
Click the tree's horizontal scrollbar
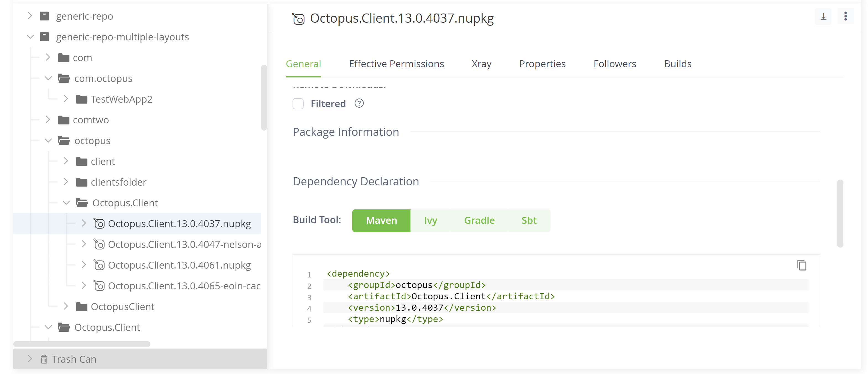click(x=82, y=344)
